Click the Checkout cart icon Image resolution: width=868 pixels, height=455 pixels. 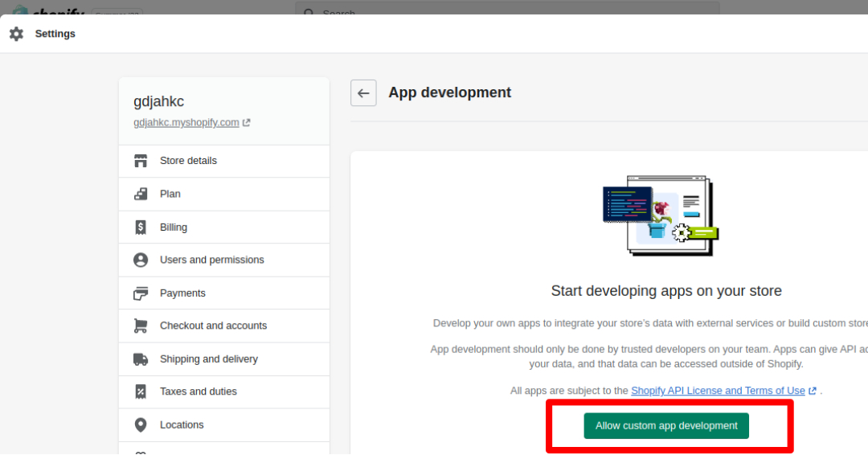(141, 326)
